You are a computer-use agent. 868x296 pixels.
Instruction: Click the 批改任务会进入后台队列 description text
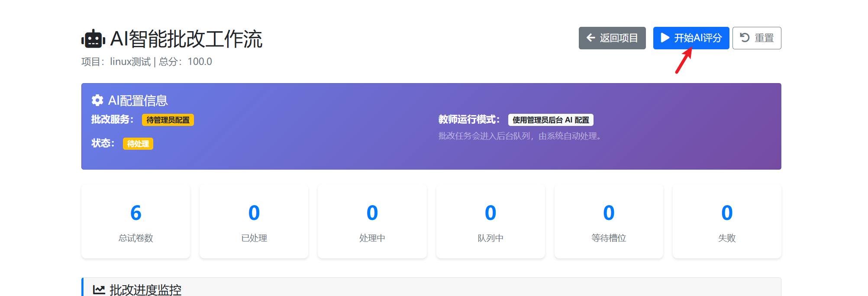pos(521,136)
